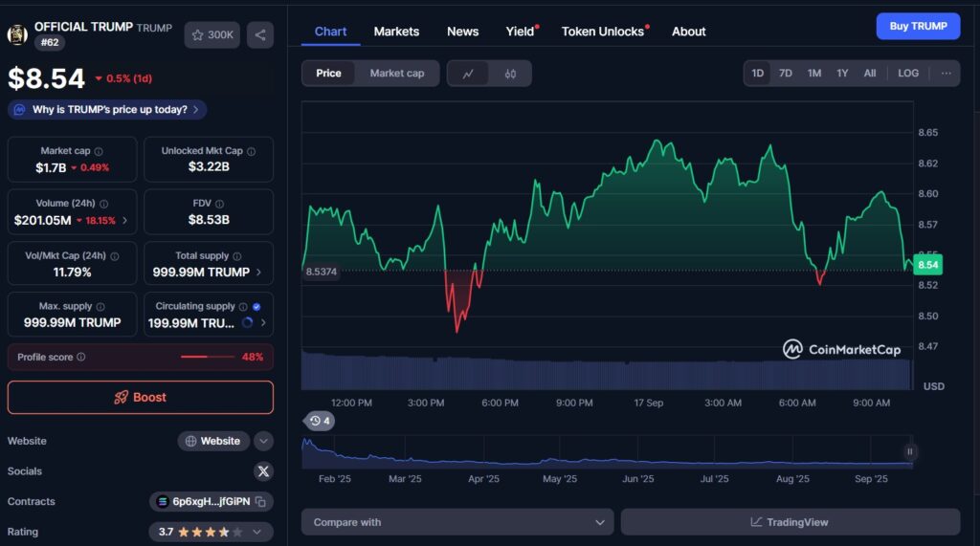Toggle LOG scale on chart
The width and height of the screenshot is (980, 546).
tap(908, 73)
